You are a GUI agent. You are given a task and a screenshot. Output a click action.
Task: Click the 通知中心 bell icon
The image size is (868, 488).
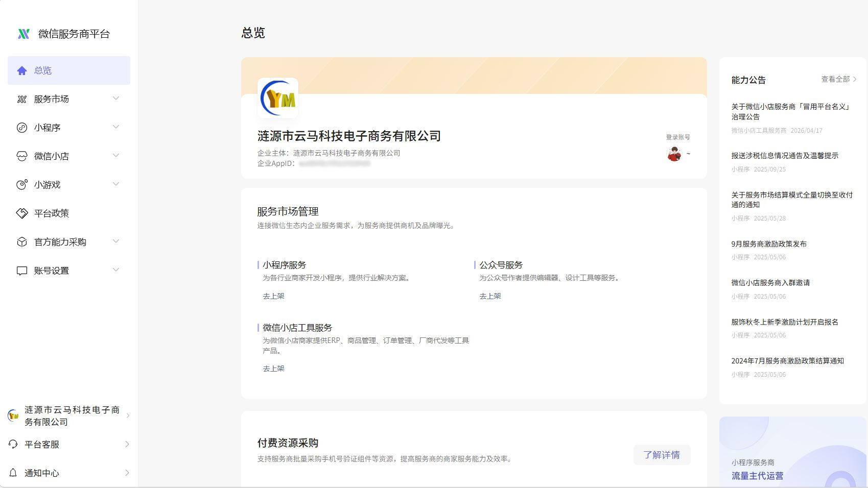point(13,473)
